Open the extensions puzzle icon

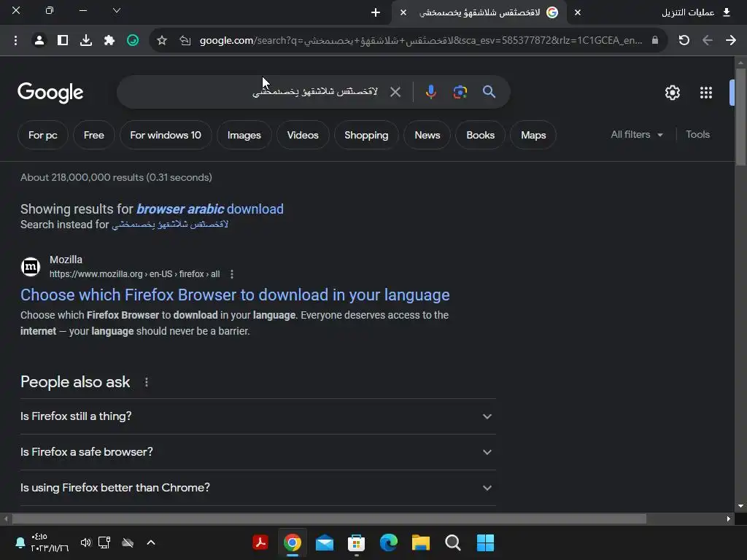109,41
